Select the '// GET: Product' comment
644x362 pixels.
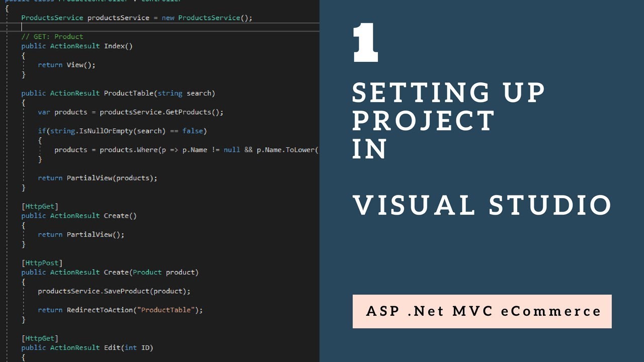(x=52, y=36)
